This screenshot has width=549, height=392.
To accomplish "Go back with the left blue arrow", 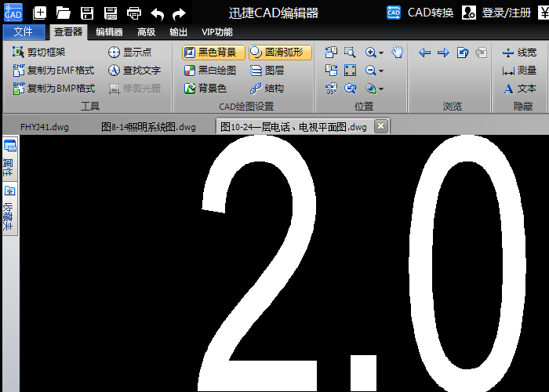I will 425,53.
